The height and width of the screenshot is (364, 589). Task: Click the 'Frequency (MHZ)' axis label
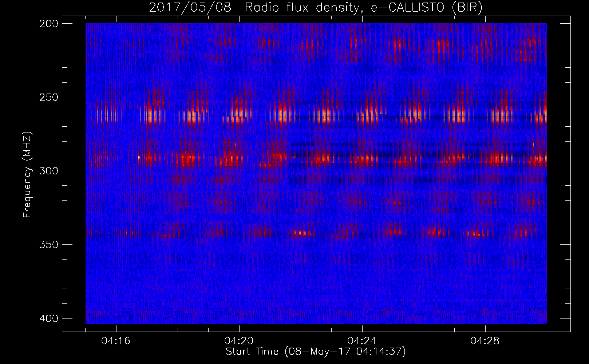(x=27, y=174)
